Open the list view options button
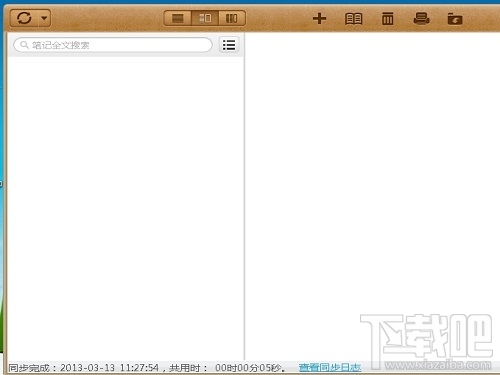This screenshot has height=375, width=500. pos(229,45)
